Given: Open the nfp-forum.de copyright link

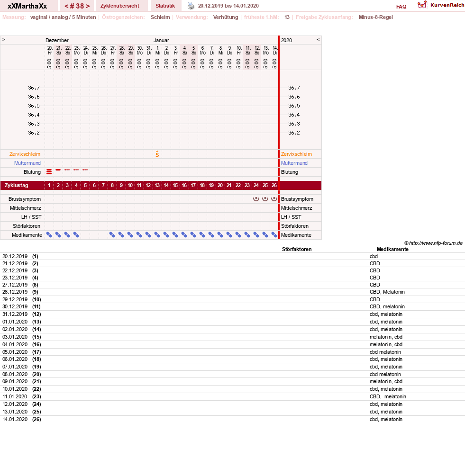Looking at the screenshot, I should click(433, 243).
